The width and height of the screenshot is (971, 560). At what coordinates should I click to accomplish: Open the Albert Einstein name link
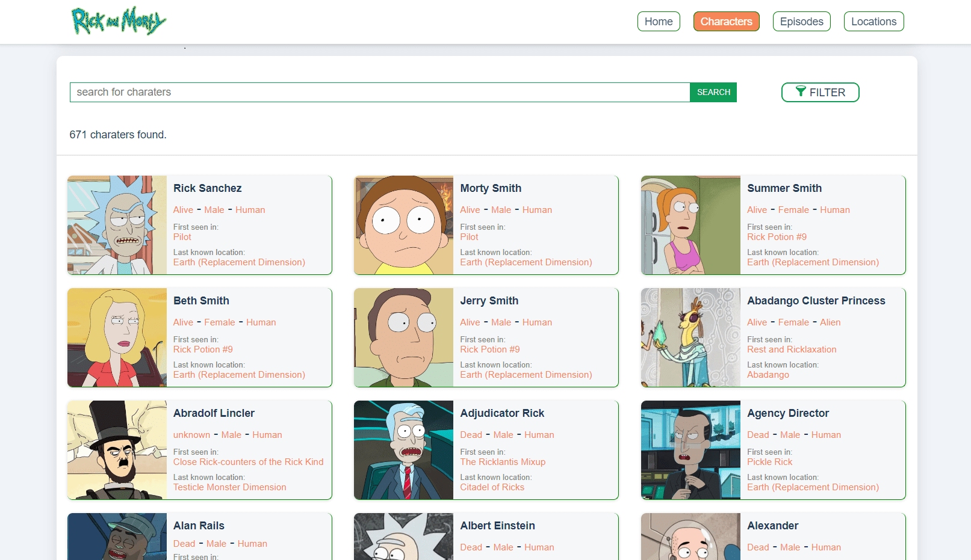pos(497,526)
